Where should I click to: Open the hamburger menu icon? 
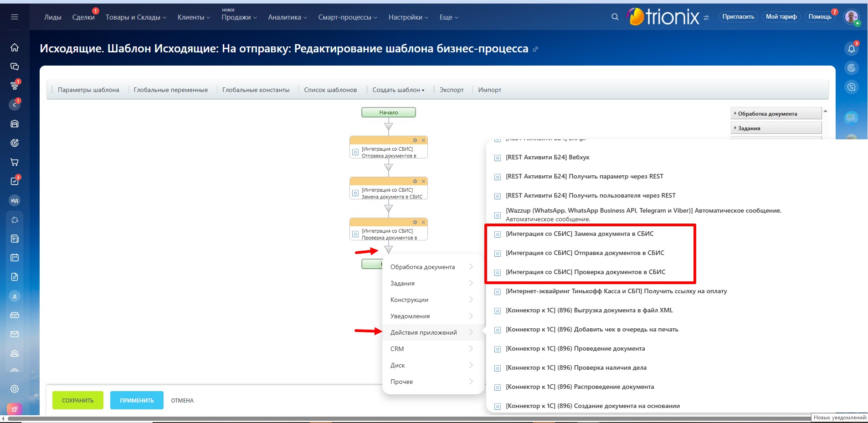(15, 17)
